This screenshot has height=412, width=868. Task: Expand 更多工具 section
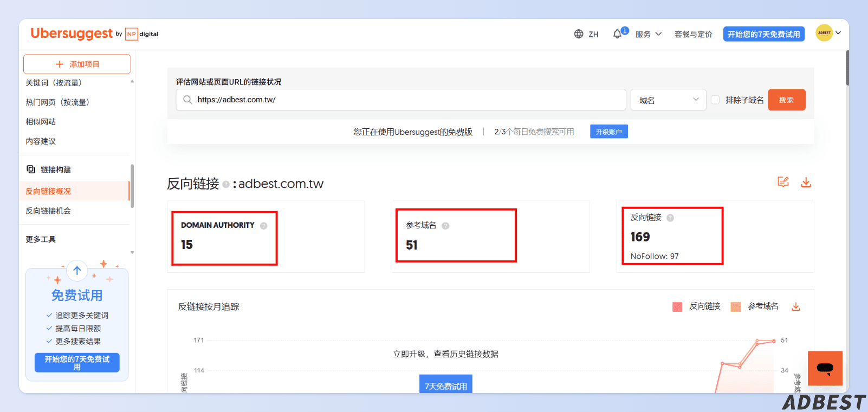[x=41, y=239]
